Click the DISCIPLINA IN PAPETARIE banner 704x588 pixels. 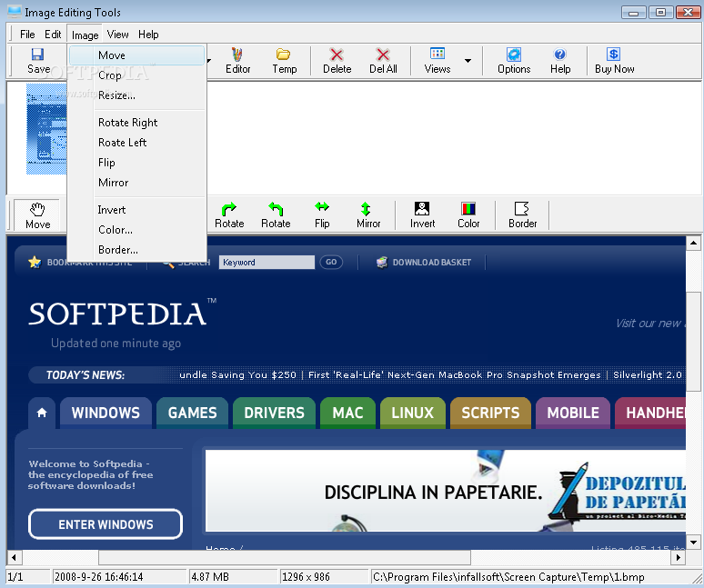tap(446, 491)
